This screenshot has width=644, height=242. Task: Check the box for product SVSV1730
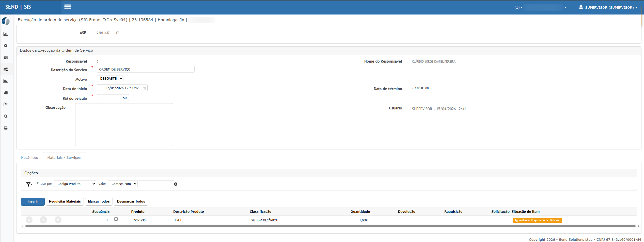[x=116, y=219]
